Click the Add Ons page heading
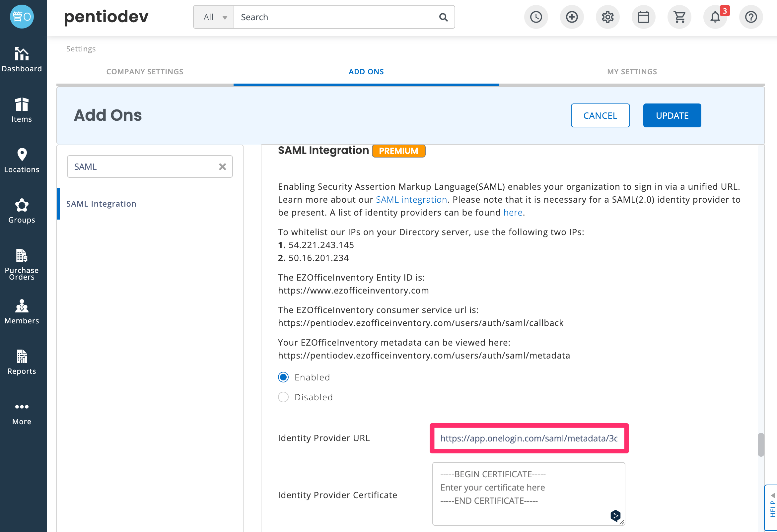Viewport: 777px width, 532px height. click(x=107, y=115)
